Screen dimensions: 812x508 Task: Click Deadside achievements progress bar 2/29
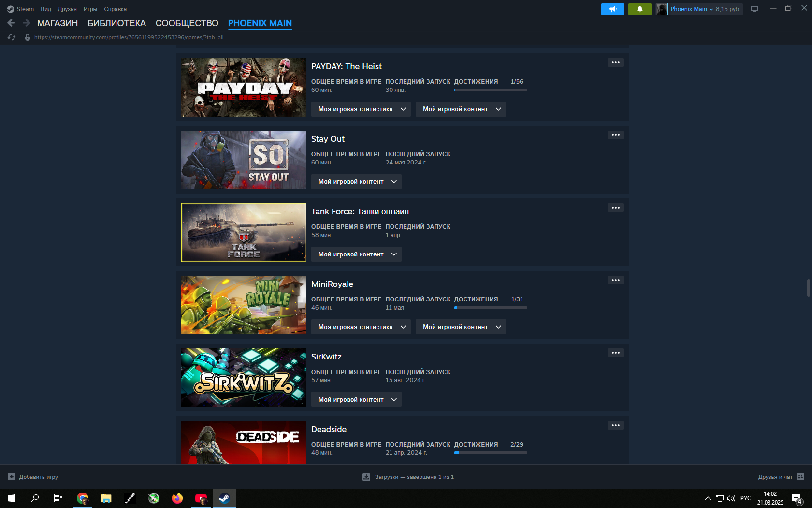pyautogui.click(x=491, y=453)
